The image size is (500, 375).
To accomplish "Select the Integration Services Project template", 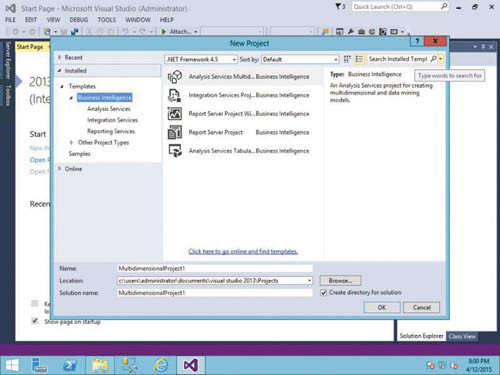I will pos(244,95).
